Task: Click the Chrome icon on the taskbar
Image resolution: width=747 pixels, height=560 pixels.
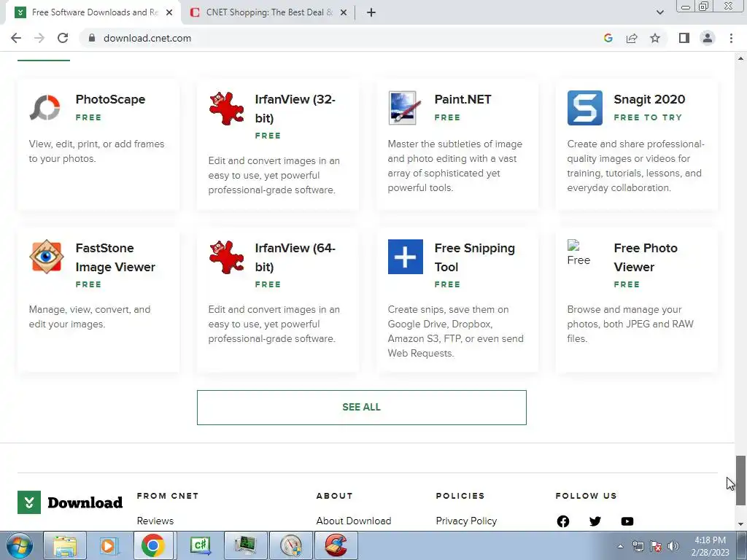Action: click(153, 545)
